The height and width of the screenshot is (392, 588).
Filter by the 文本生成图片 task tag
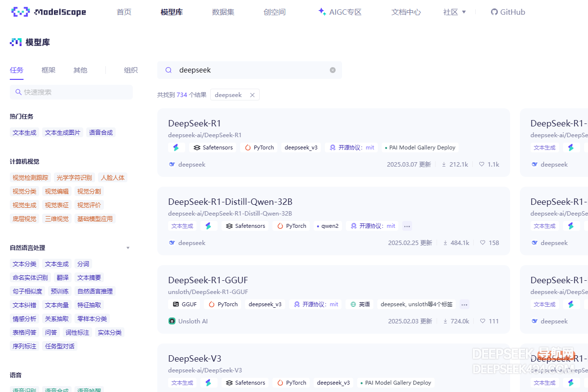[x=63, y=133]
